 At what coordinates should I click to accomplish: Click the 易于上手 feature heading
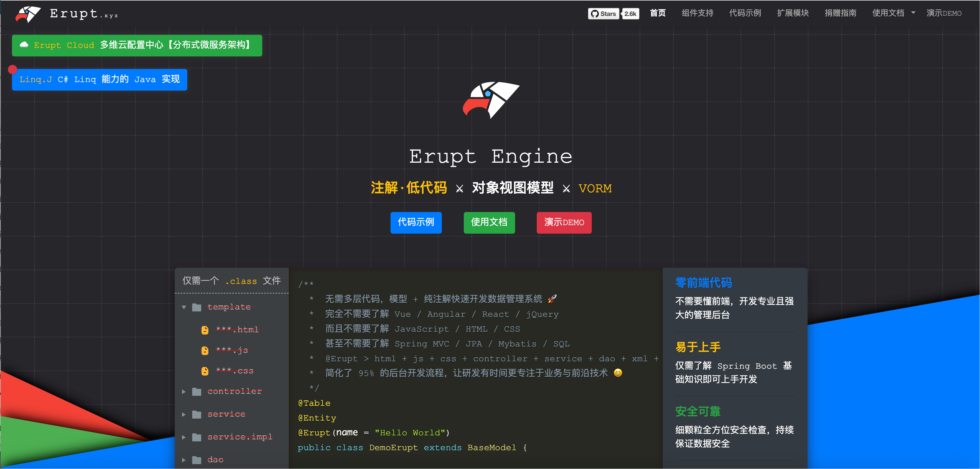698,347
